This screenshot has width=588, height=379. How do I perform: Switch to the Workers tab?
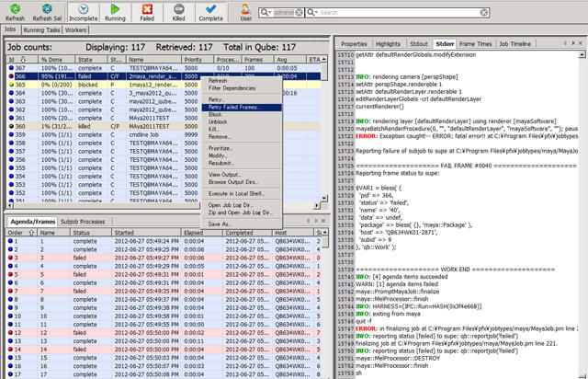75,29
